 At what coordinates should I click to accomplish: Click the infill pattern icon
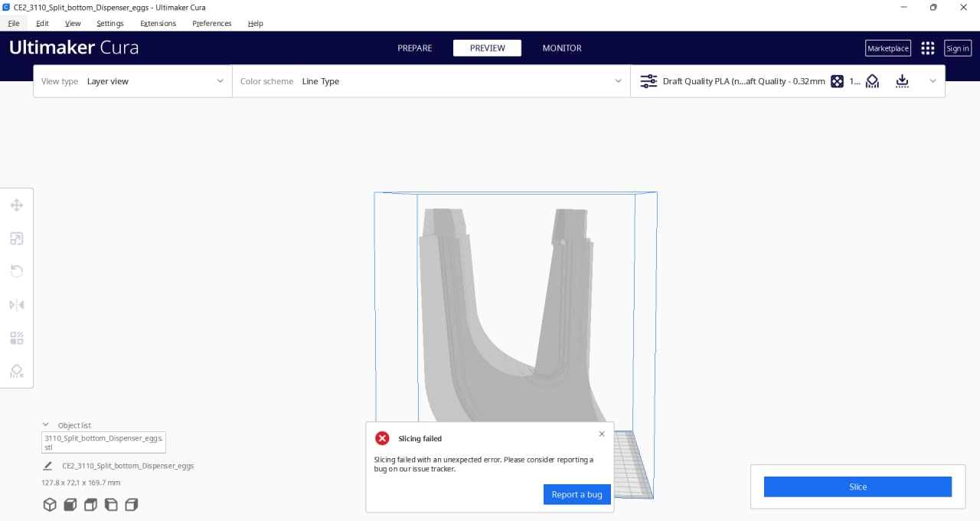(838, 81)
